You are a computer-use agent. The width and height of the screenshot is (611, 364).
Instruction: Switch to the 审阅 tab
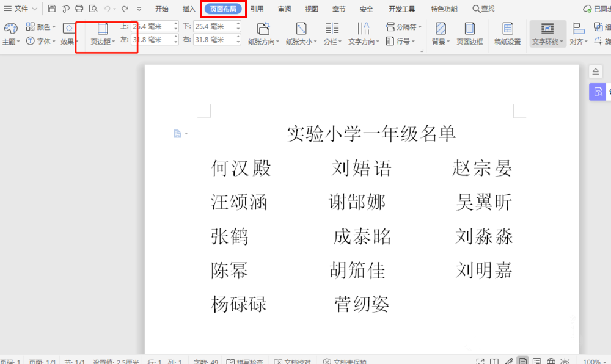[x=284, y=9]
